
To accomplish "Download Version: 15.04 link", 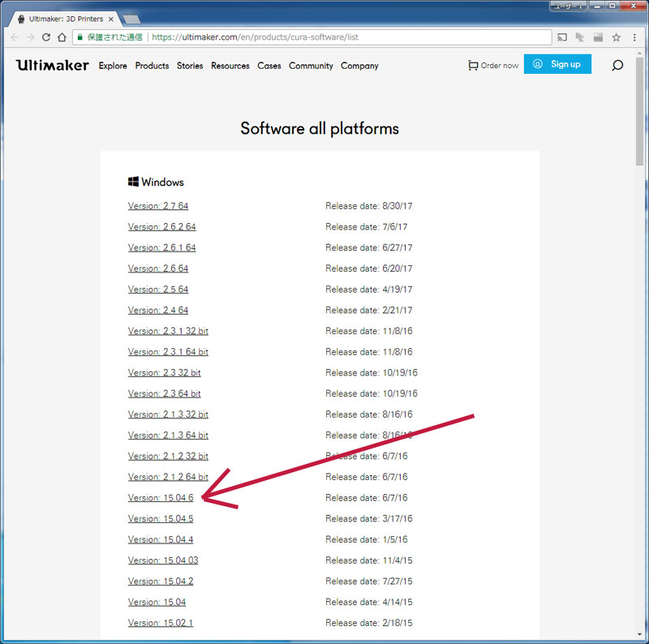I will pyautogui.click(x=157, y=602).
